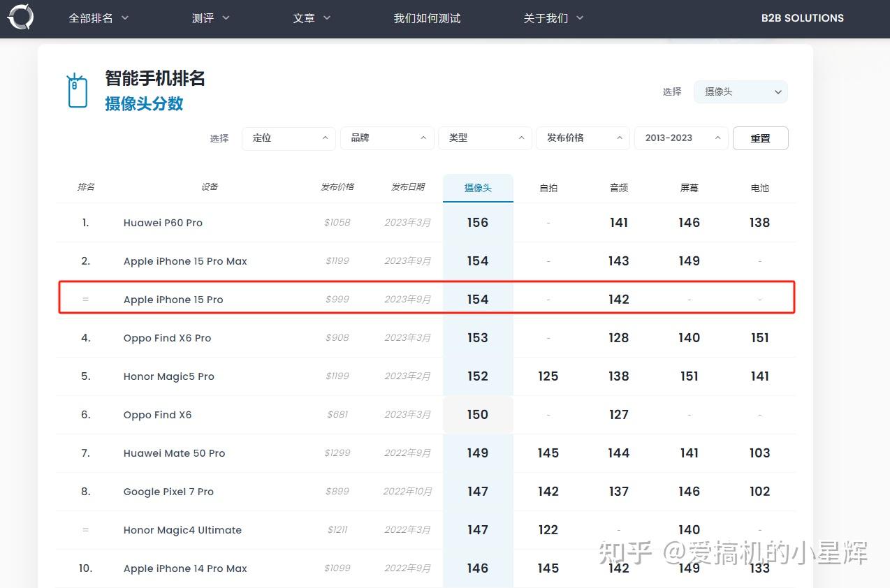Click the chevron arrow next to 文章

(x=326, y=18)
